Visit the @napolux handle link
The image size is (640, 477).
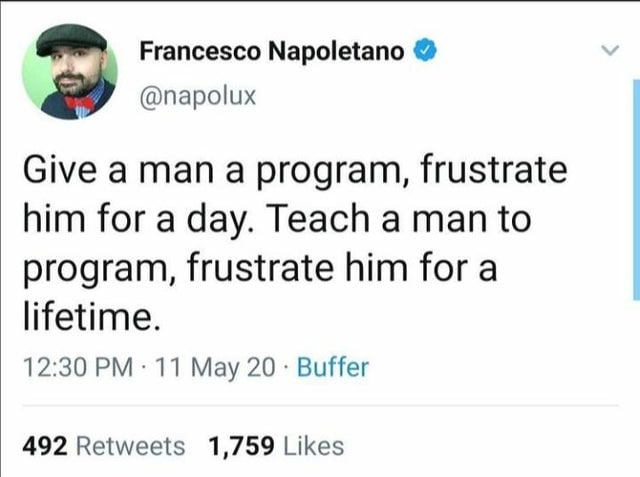coord(198,96)
